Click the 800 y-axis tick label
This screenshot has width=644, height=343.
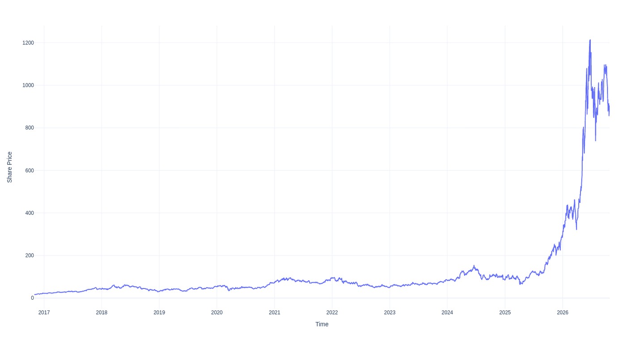30,128
